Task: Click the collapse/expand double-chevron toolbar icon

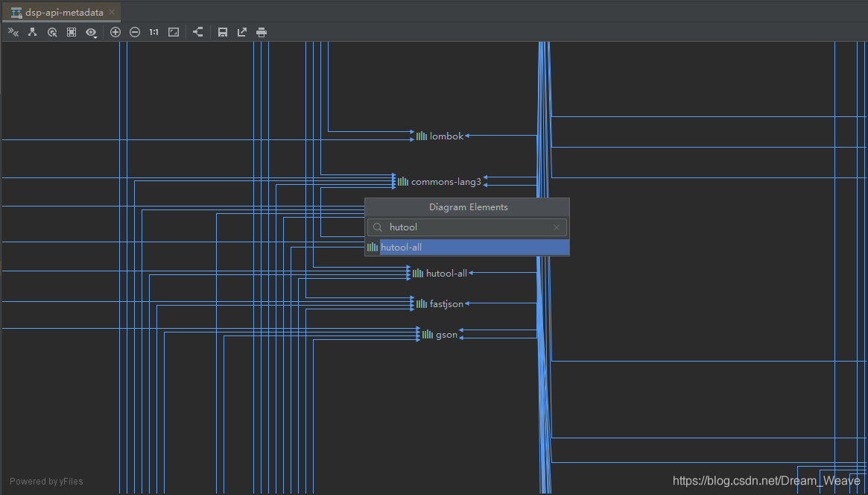Action: pyautogui.click(x=13, y=32)
